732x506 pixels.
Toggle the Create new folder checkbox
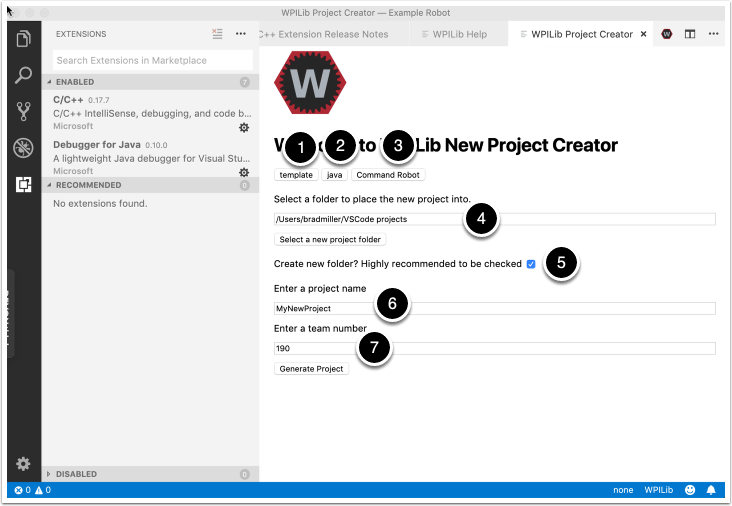(x=531, y=264)
